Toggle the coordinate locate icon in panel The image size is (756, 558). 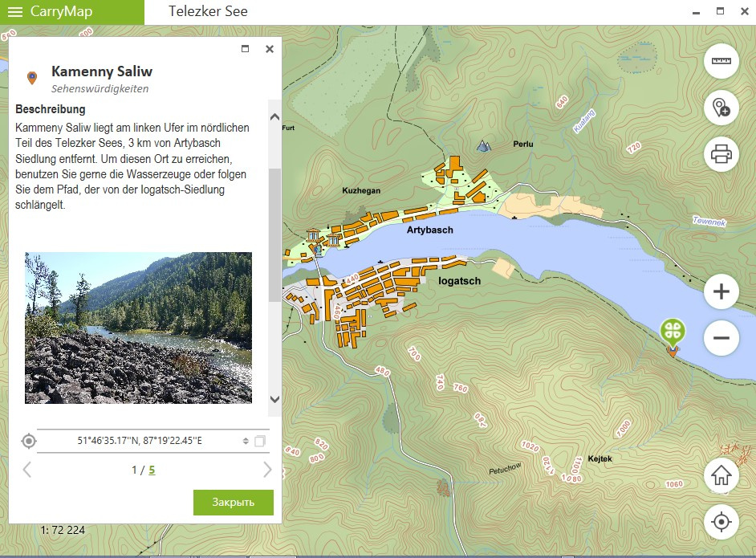(x=29, y=441)
